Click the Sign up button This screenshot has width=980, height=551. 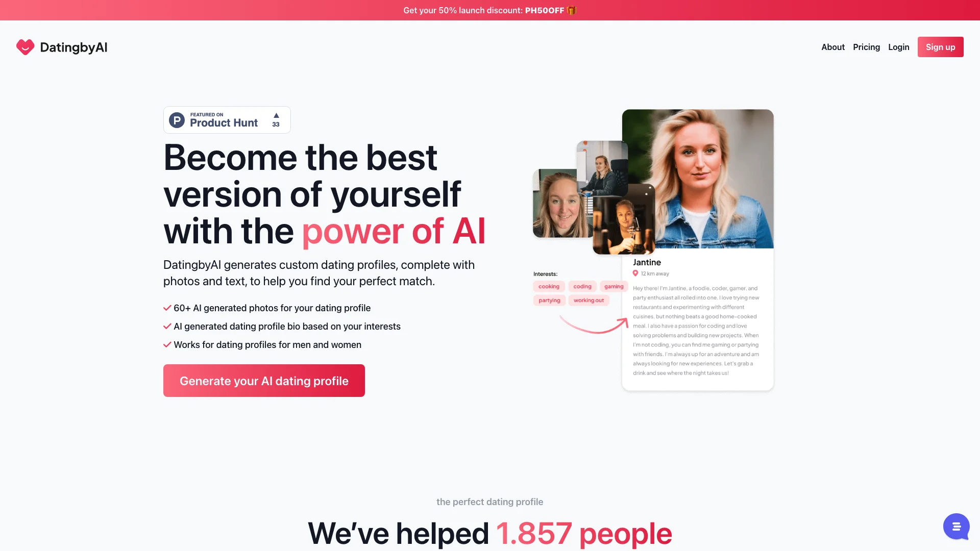[x=940, y=46]
